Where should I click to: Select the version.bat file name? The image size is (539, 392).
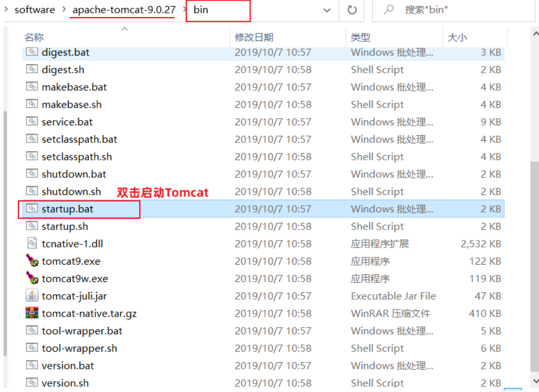pos(68,366)
